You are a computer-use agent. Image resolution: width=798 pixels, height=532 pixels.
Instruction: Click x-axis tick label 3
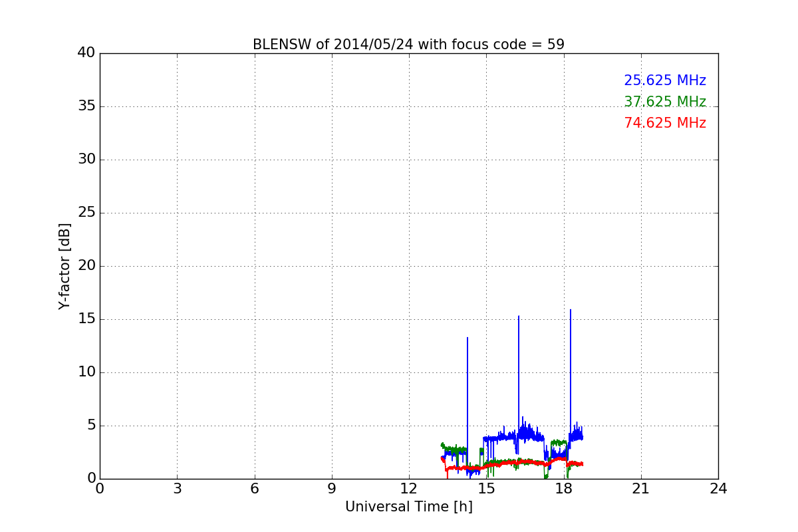click(177, 489)
